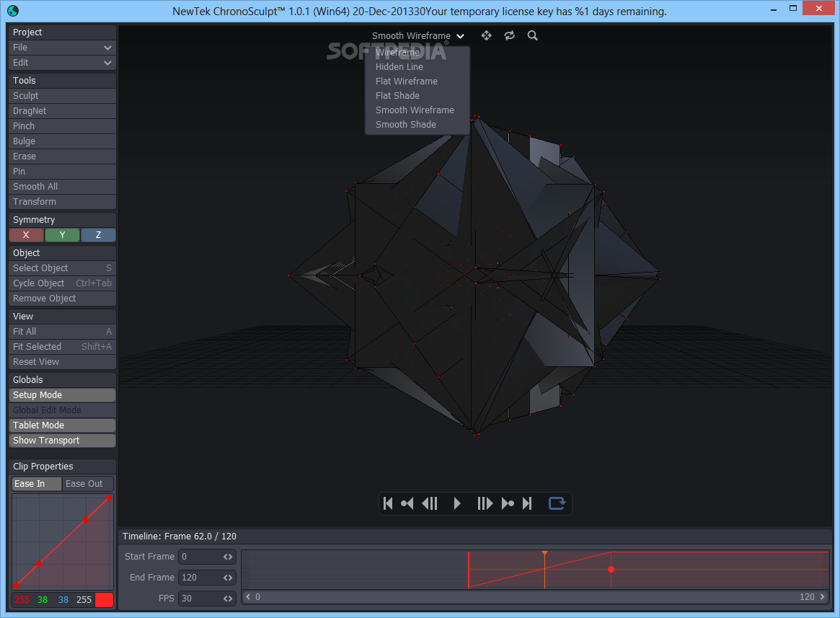Jump to last frame transport button
Image resolution: width=840 pixels, height=618 pixels.
pyautogui.click(x=527, y=503)
